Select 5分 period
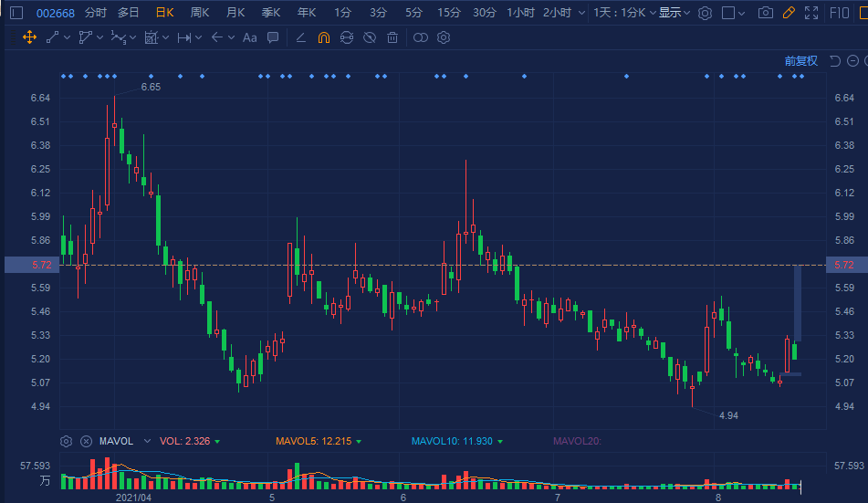The image size is (868, 503). click(x=413, y=13)
